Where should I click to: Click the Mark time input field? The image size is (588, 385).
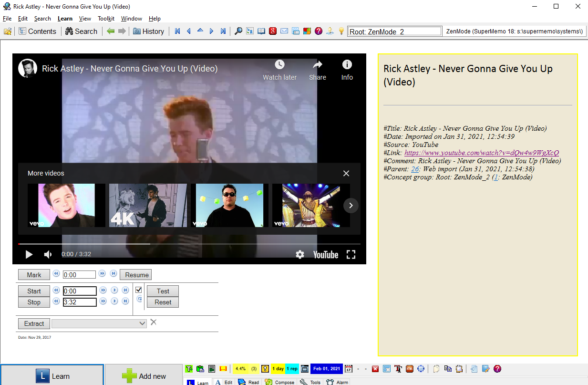[x=80, y=274]
